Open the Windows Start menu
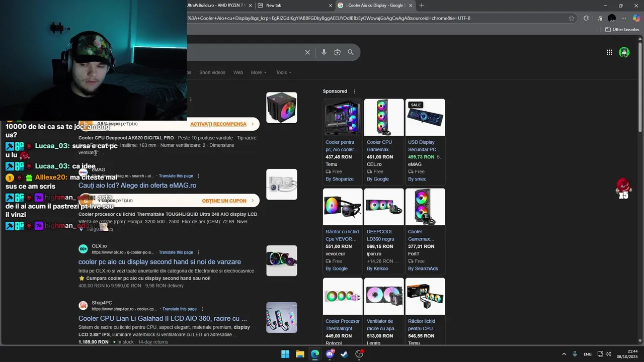The image size is (644, 362). point(285,354)
